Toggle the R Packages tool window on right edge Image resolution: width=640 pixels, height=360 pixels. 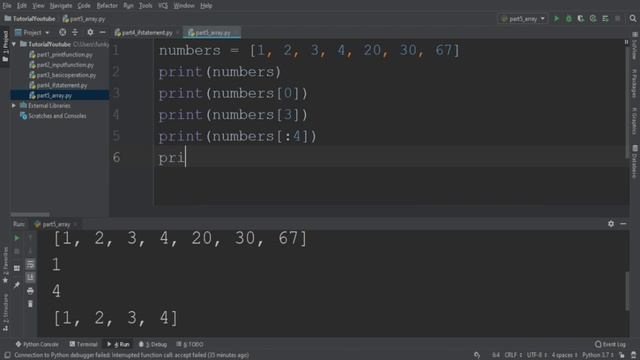635,84
